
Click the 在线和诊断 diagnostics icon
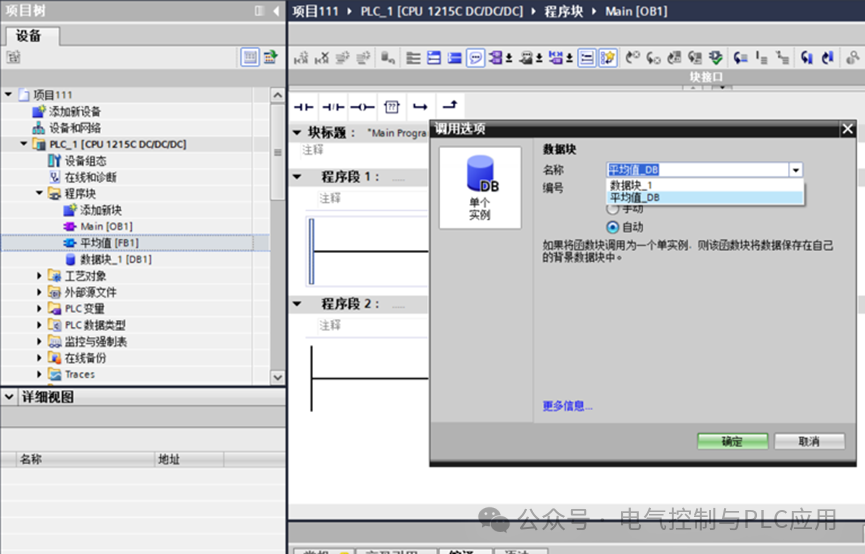tap(55, 177)
